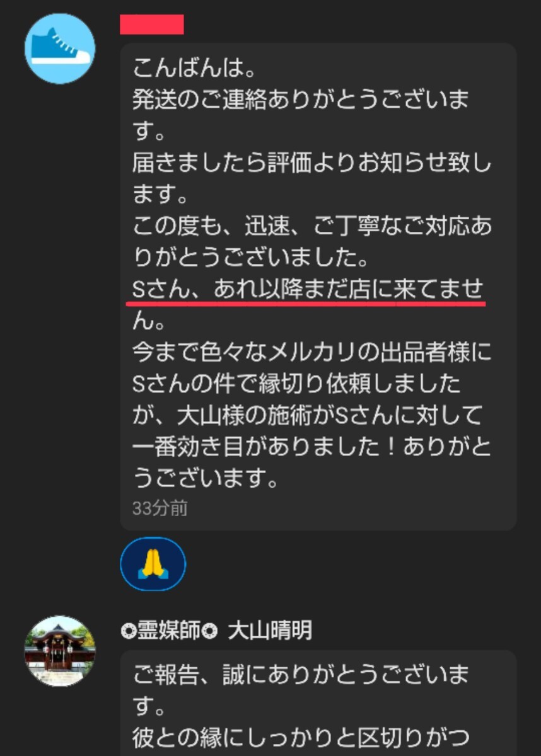This screenshot has width=541, height=756.
Task: Open 大山晴明's profile via the username
Action: [x=269, y=630]
